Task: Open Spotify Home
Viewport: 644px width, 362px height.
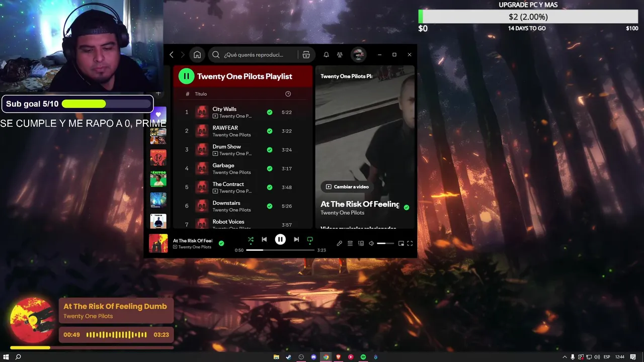Action: point(197,55)
